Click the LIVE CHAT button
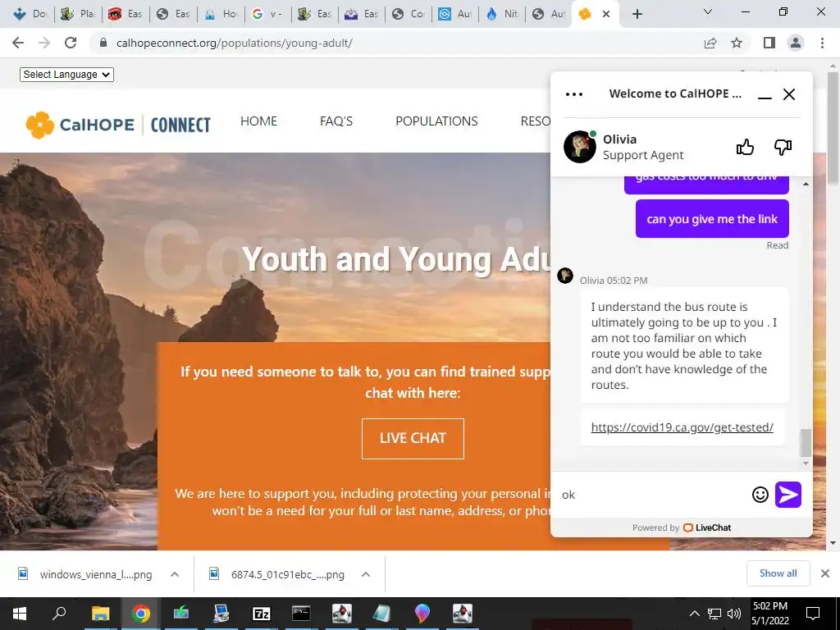This screenshot has width=840, height=630. (413, 438)
